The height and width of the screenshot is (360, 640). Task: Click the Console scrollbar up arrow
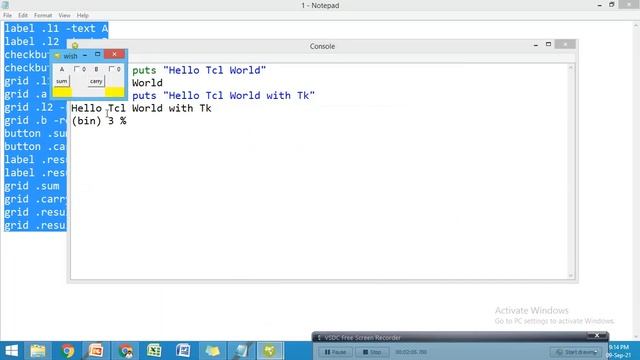571,67
